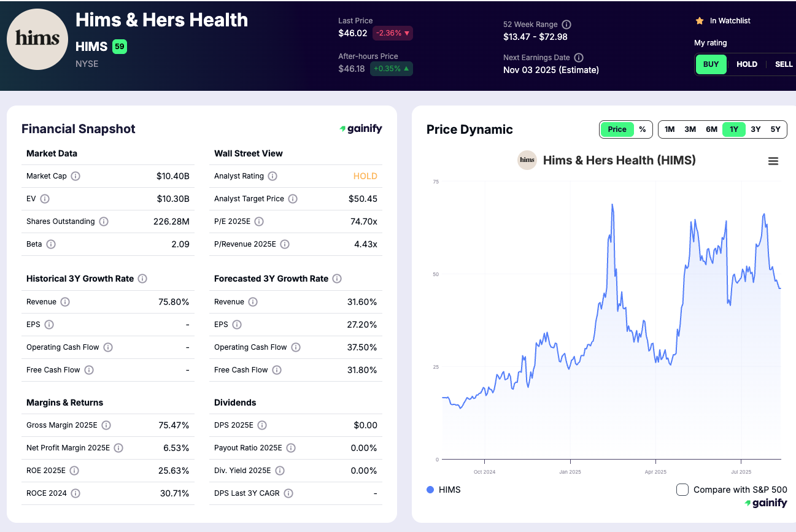Click info icon beside Gross Margin 2025E

pyautogui.click(x=106, y=425)
